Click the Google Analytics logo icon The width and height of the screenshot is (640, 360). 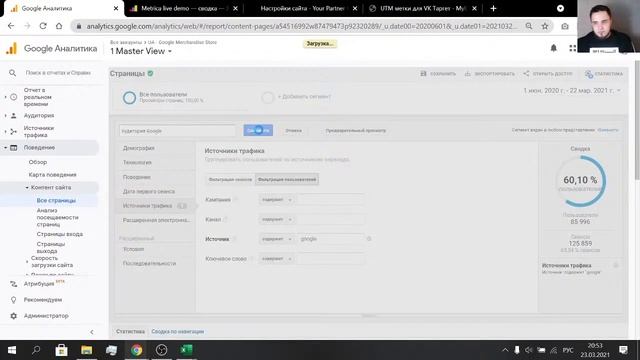coord(11,49)
